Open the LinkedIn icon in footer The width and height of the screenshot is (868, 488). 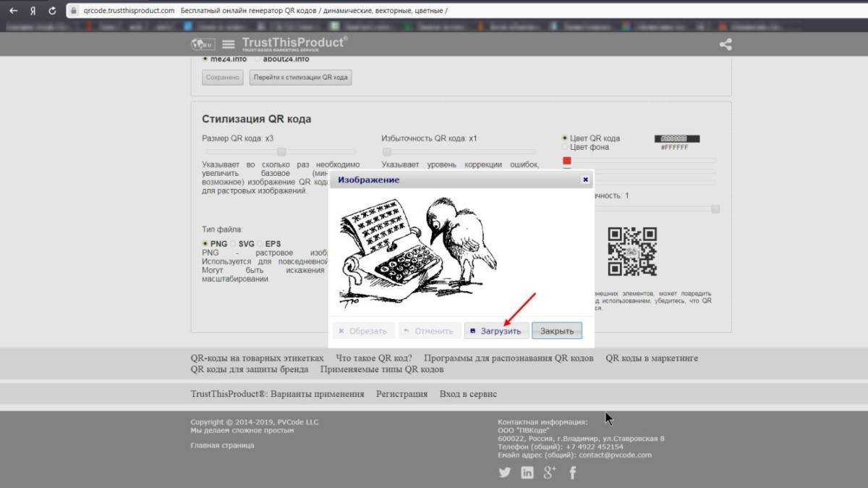pyautogui.click(x=527, y=473)
